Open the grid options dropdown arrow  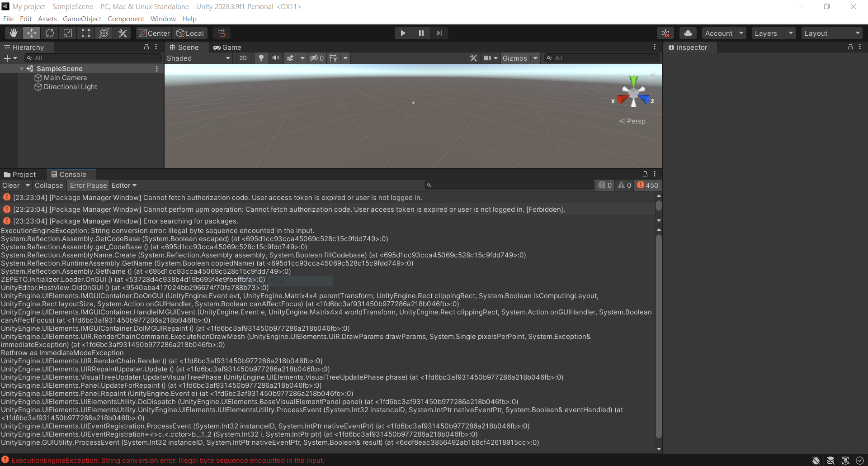click(x=346, y=58)
